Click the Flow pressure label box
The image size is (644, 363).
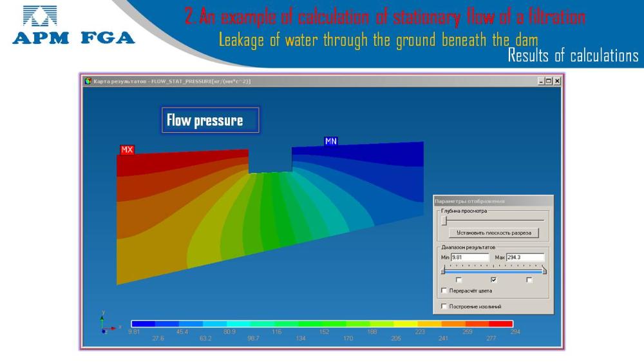click(x=210, y=121)
